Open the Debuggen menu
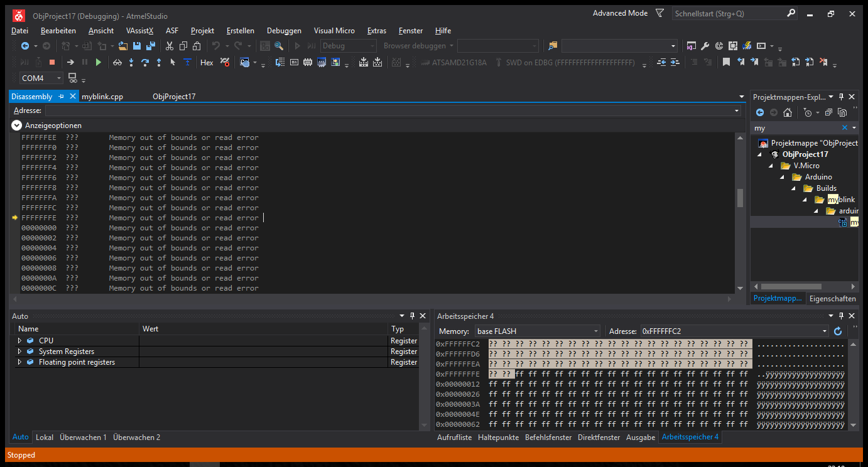The width and height of the screenshot is (868, 467). point(283,31)
